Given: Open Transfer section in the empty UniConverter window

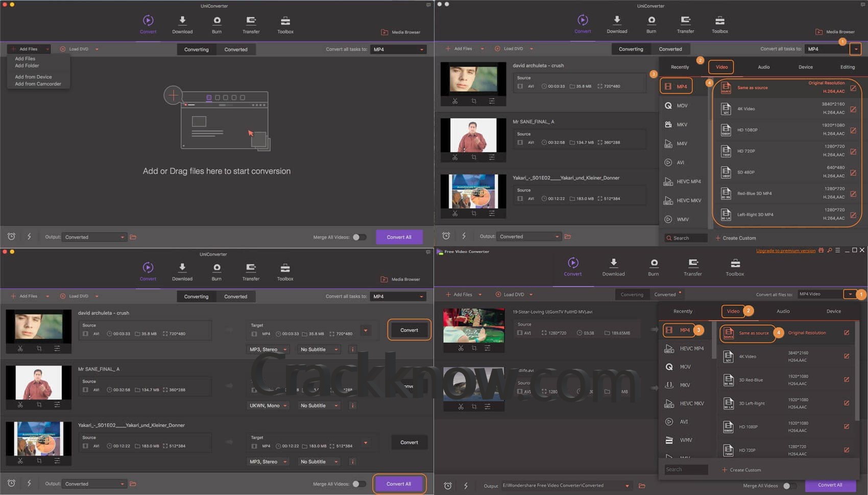Looking at the screenshot, I should [x=251, y=25].
